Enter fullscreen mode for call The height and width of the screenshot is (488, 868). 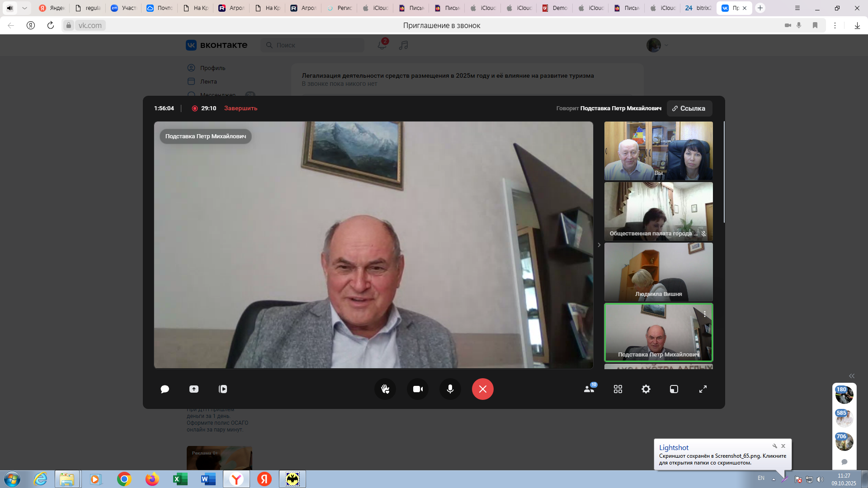pyautogui.click(x=703, y=389)
